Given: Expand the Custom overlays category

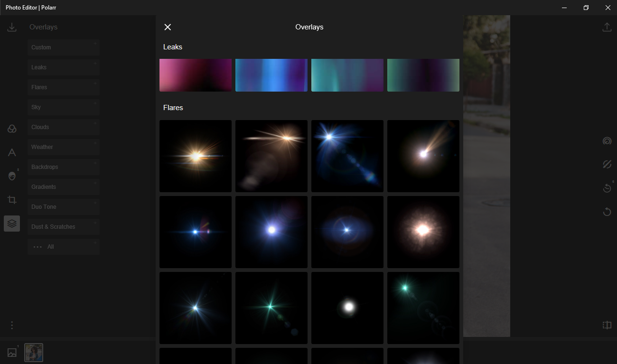Looking at the screenshot, I should point(63,47).
